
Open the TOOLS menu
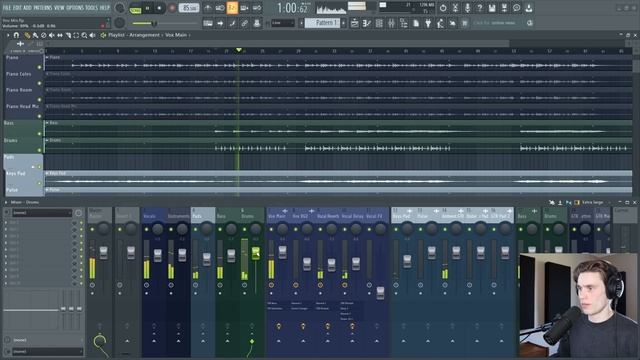pyautogui.click(x=92, y=8)
